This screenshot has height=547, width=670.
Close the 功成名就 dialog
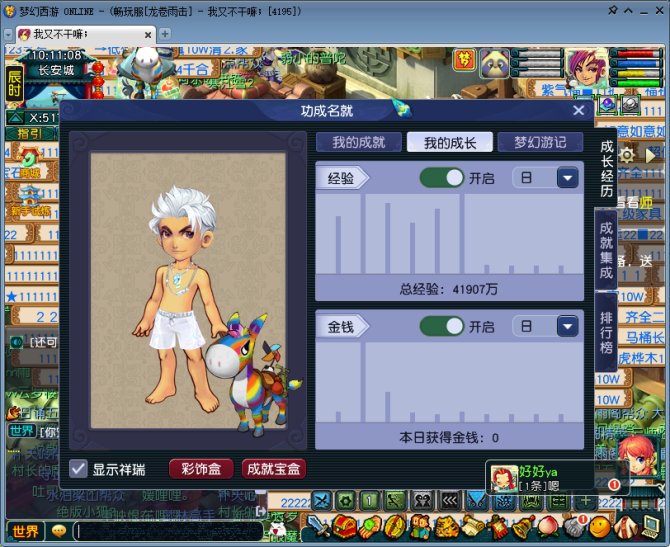pyautogui.click(x=579, y=111)
